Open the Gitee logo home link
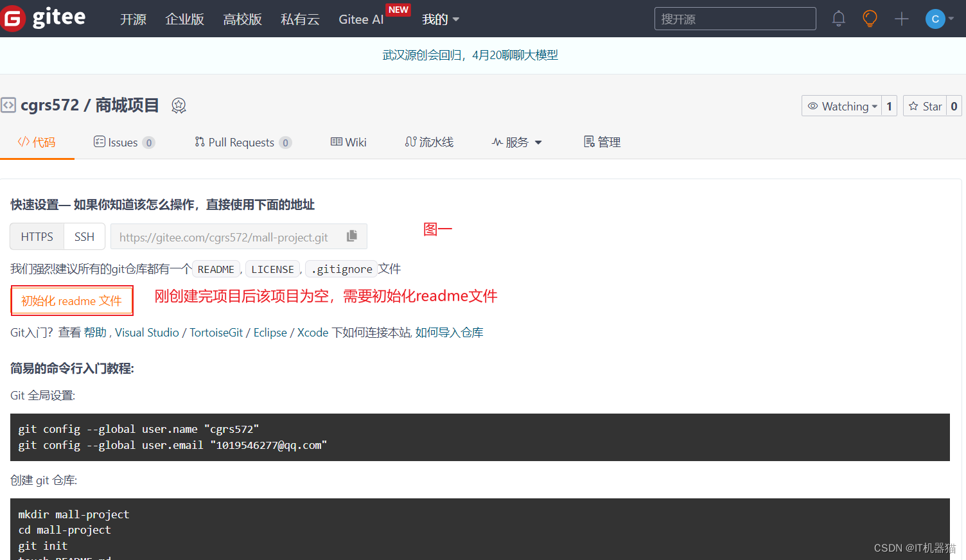Screen dimensions: 966x560 pyautogui.click(x=43, y=18)
